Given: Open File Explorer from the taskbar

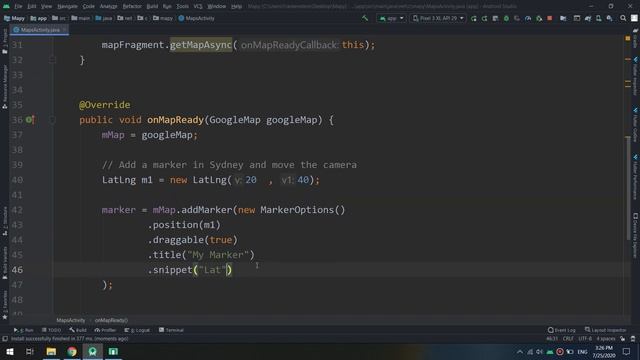Looking at the screenshot, I should 51,351.
